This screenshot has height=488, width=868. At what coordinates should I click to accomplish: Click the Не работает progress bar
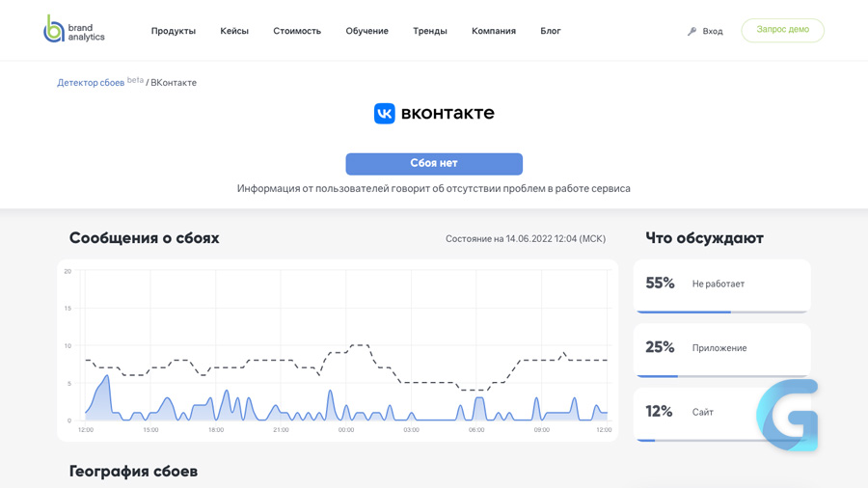tap(721, 312)
